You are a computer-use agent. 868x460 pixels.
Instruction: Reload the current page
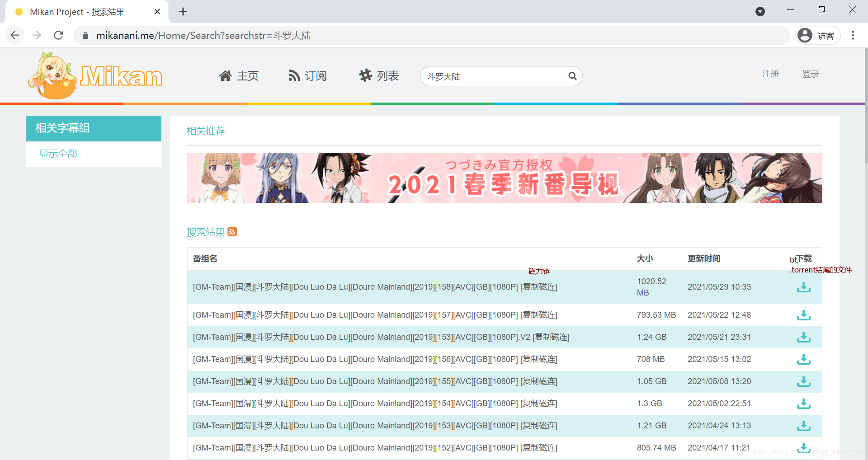(58, 35)
